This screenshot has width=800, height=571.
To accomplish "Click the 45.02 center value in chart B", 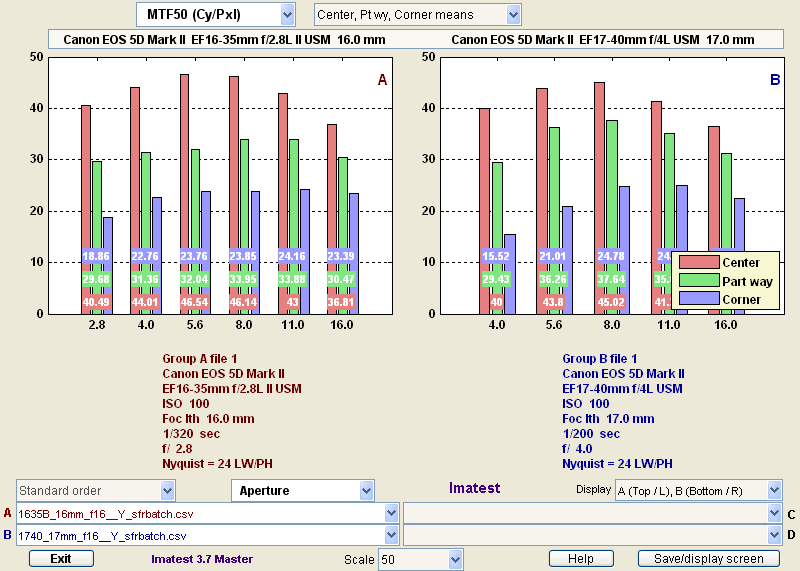I will tap(611, 302).
